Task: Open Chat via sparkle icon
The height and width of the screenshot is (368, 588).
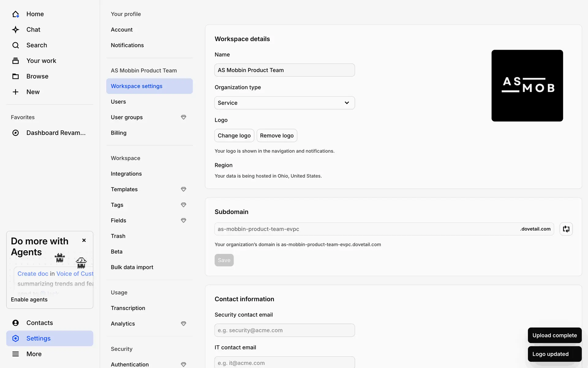Action: [15, 30]
